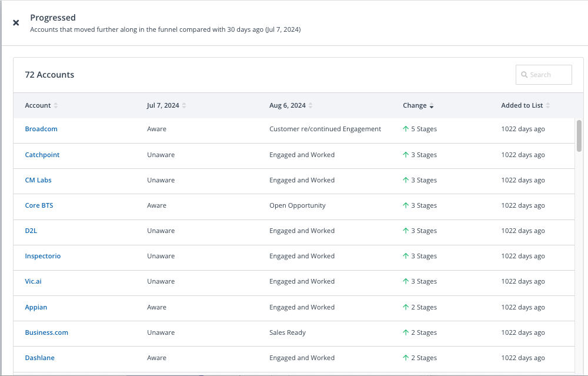Click the sort icon beside Added to List
This screenshot has height=376, width=588.
(548, 106)
